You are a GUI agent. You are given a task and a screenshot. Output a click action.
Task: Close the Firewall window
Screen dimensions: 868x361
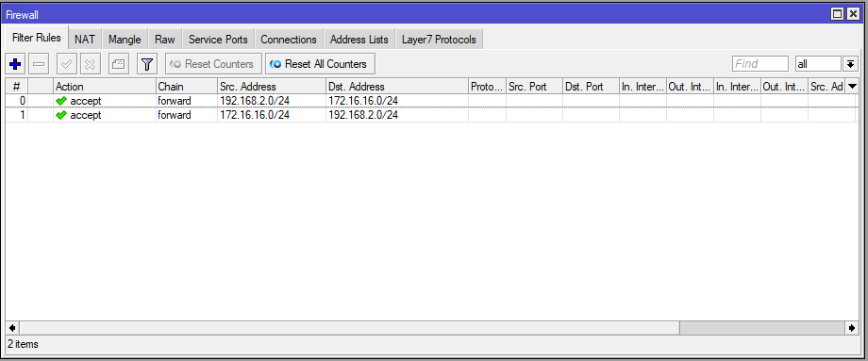click(853, 14)
